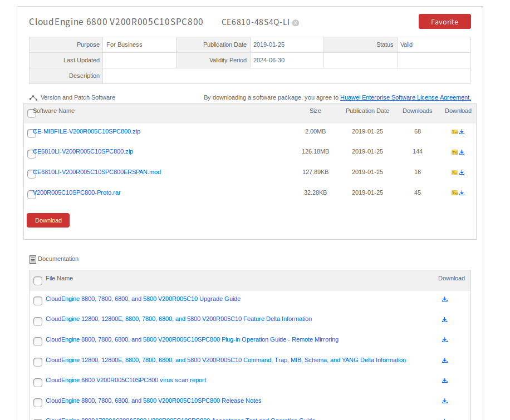Click download icon for Release Notes document
The image size is (510, 420).
pos(445,401)
